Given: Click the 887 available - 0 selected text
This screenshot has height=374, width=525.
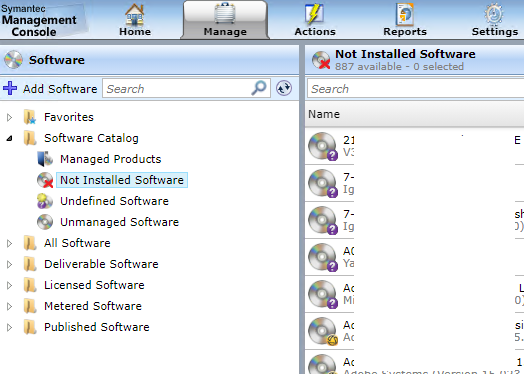Looking at the screenshot, I should 399,67.
